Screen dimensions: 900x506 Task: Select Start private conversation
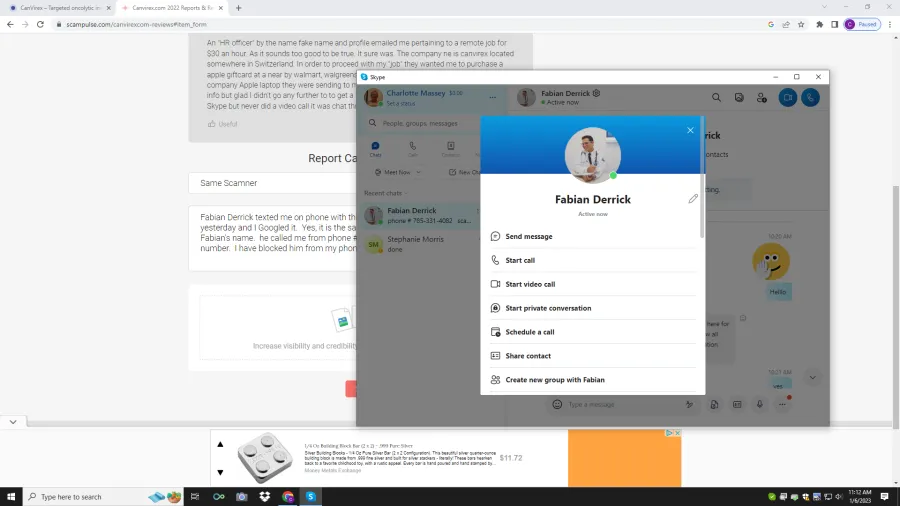(x=592, y=308)
